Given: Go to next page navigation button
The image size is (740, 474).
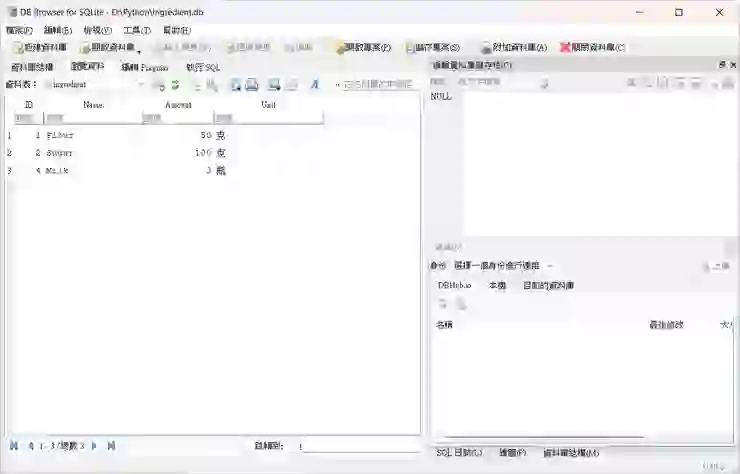Looking at the screenshot, I should click(x=94, y=445).
